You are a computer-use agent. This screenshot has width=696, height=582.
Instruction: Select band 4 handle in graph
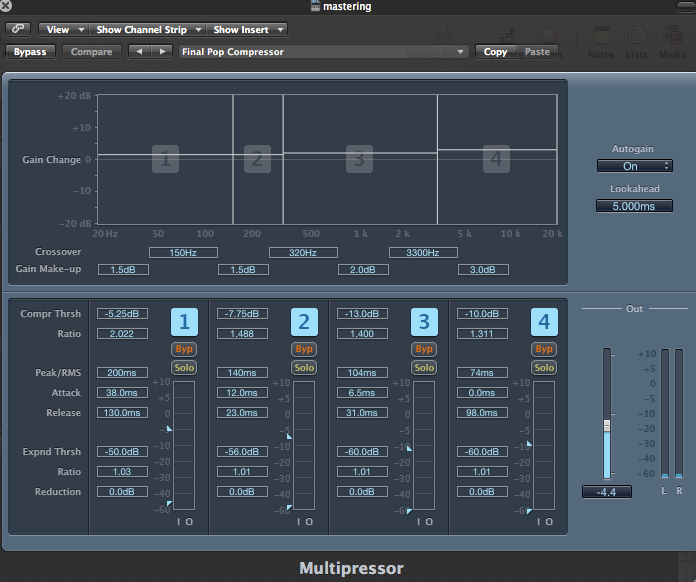[x=496, y=159]
